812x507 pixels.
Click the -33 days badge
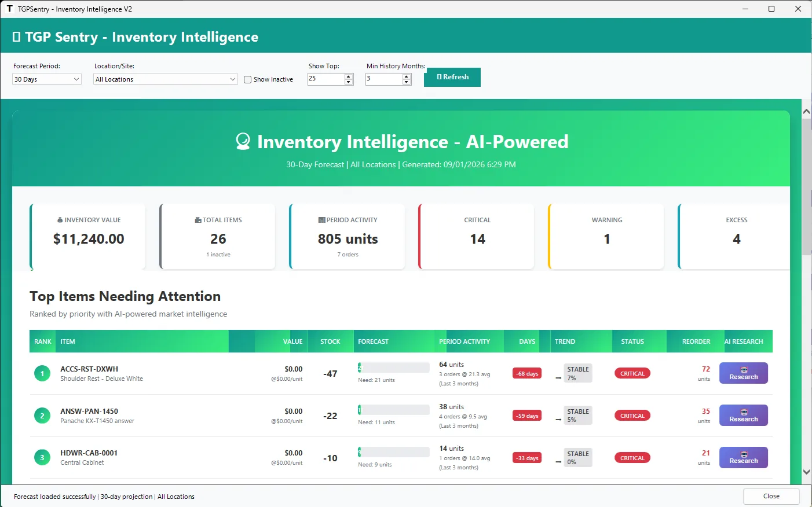(527, 458)
